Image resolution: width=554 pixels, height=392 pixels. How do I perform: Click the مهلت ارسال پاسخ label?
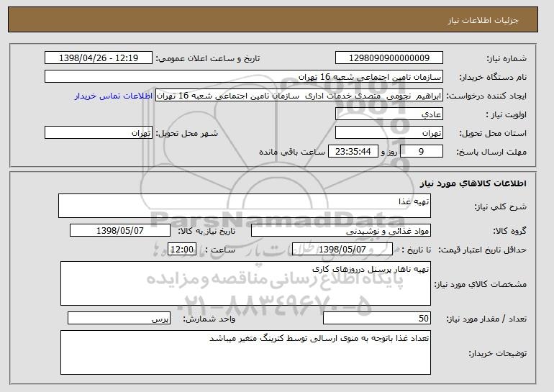click(x=491, y=152)
